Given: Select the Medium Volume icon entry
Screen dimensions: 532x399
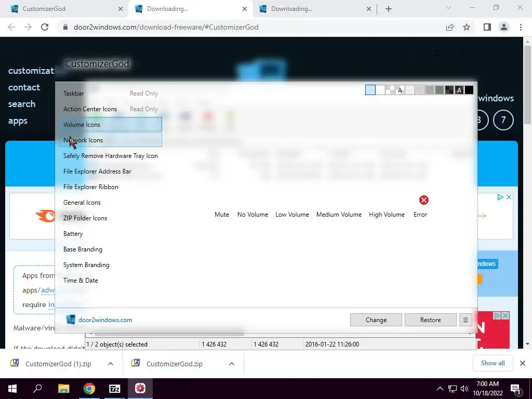Looking at the screenshot, I should pyautogui.click(x=339, y=215).
